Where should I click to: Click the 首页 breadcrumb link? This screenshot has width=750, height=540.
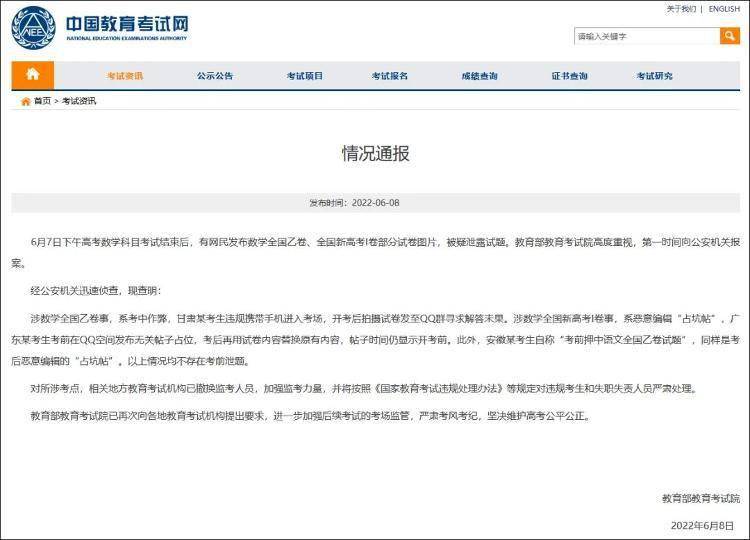[42, 101]
